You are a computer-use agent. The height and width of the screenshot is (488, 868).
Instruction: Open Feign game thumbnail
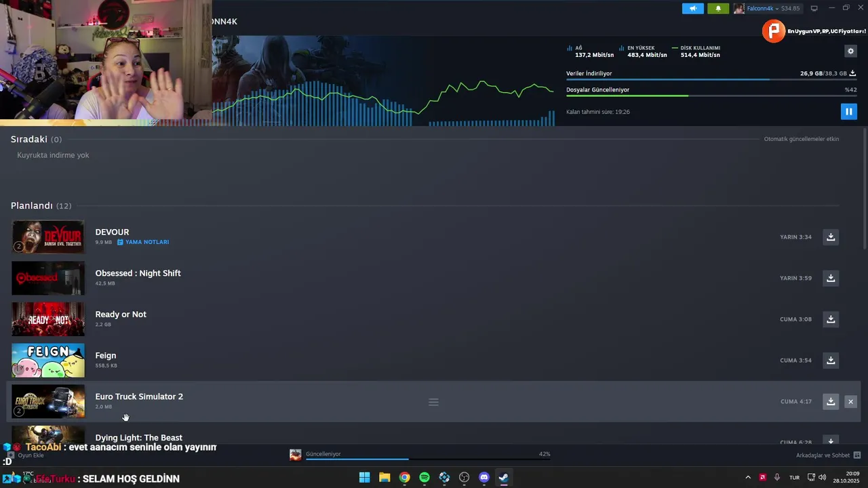(x=48, y=361)
